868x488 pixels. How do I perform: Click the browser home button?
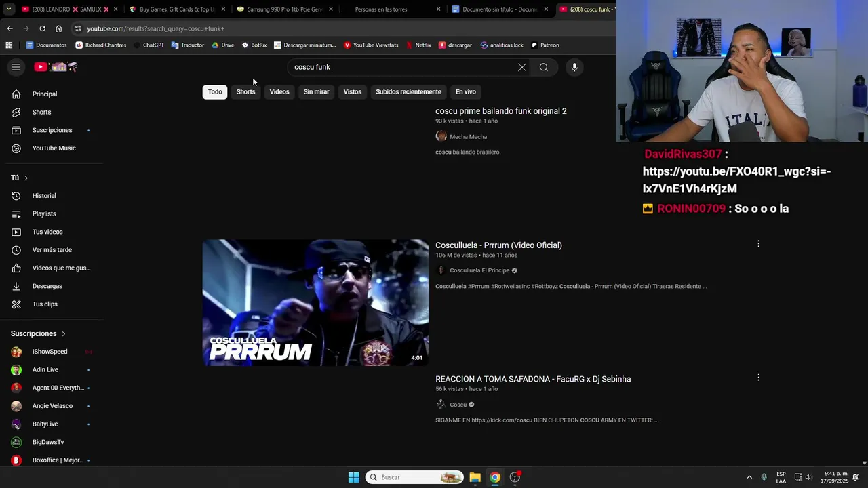click(x=58, y=28)
